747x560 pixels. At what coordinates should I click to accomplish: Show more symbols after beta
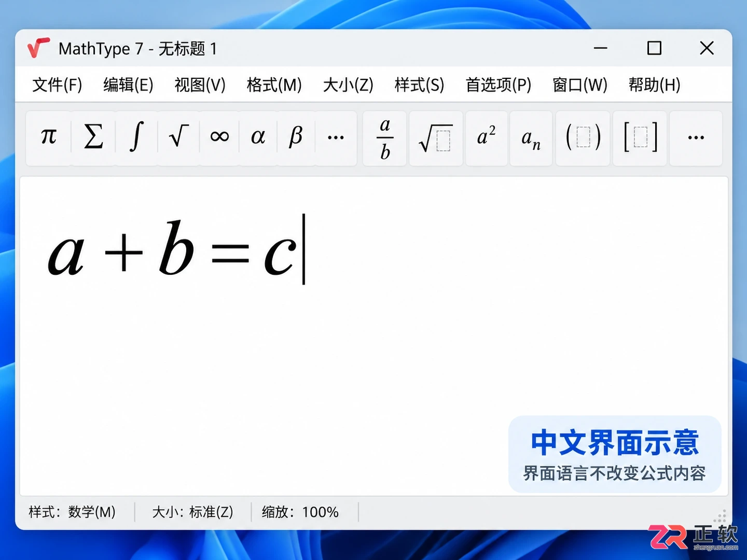coord(336,138)
